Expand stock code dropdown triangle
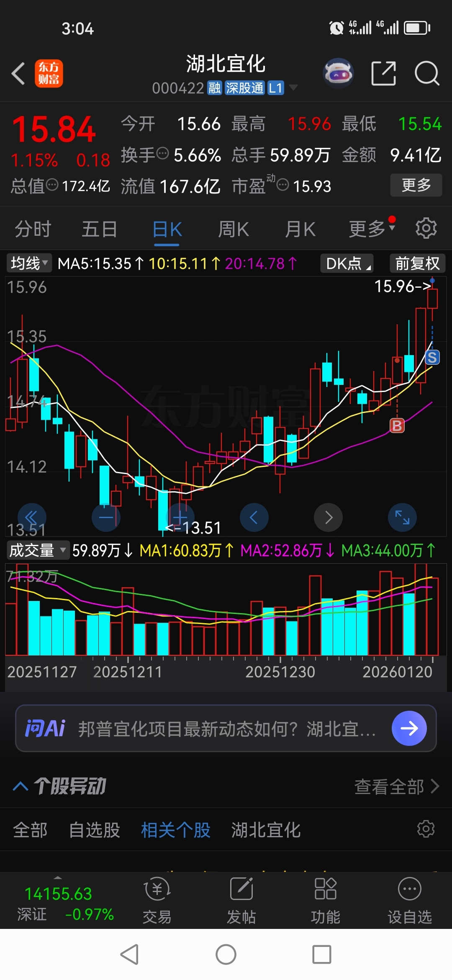This screenshot has height=980, width=452. point(293,88)
